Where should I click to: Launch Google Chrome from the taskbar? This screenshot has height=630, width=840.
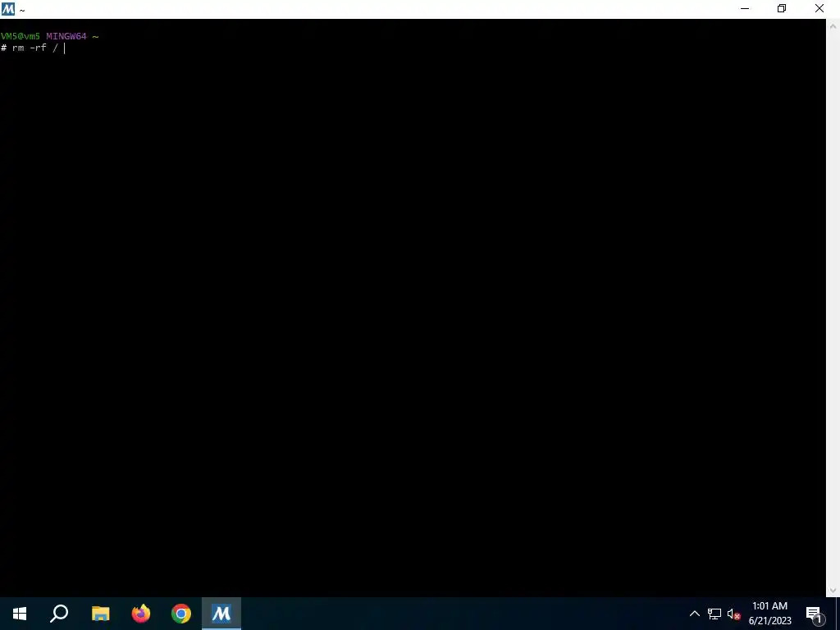[x=181, y=614]
